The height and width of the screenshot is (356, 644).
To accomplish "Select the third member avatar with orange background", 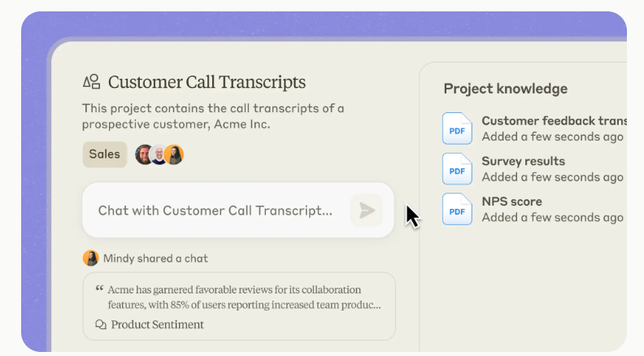I will coord(173,154).
